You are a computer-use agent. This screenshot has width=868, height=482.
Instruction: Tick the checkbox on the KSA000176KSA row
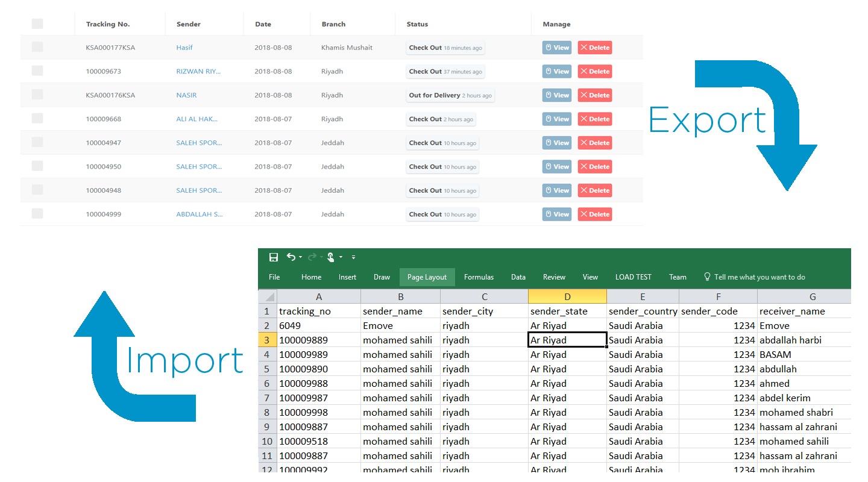37,95
